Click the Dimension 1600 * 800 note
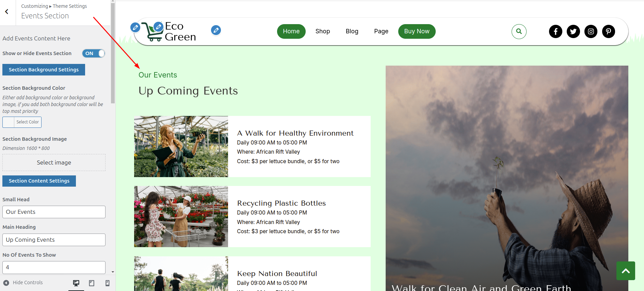This screenshot has height=291, width=644. point(26,148)
